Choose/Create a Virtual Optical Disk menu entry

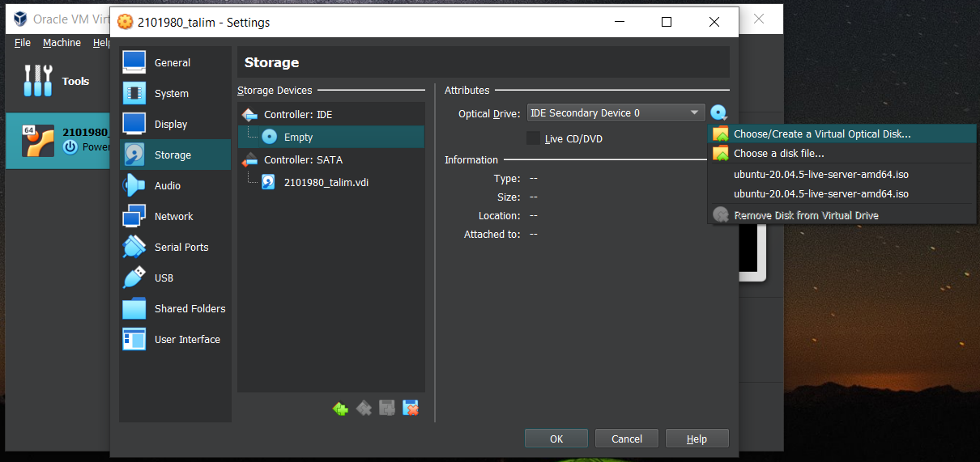click(x=842, y=134)
